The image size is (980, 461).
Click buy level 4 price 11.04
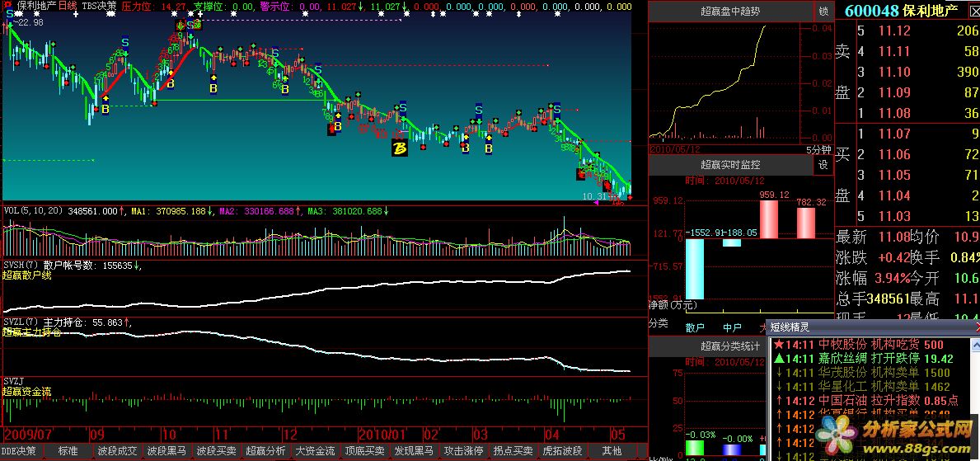[x=893, y=195]
